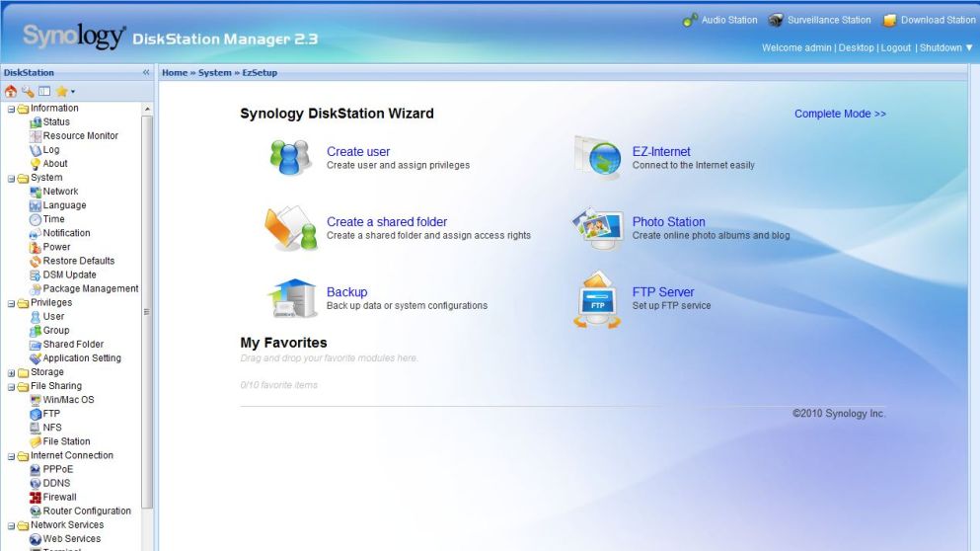Click Home in the breadcrumb
The height and width of the screenshot is (551, 980).
click(175, 72)
